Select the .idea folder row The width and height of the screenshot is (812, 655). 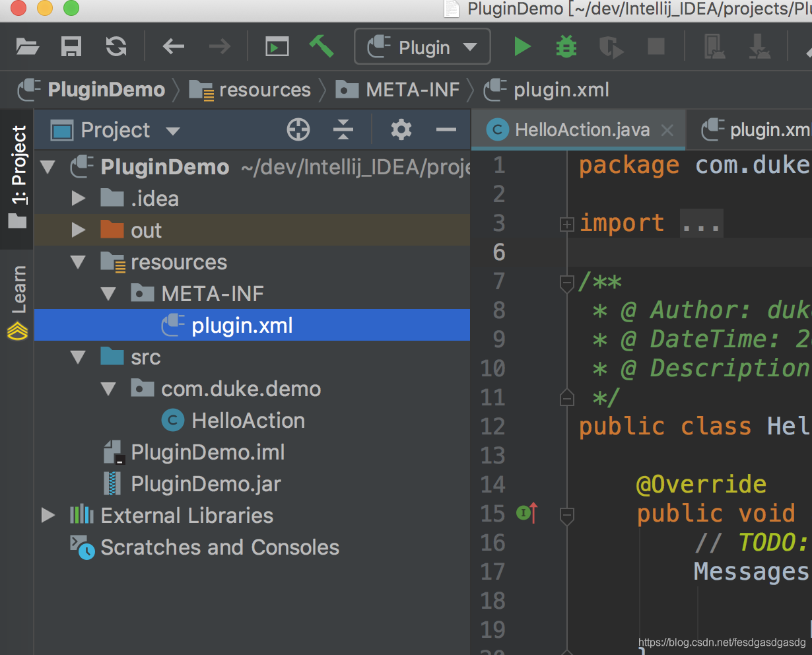(252, 199)
